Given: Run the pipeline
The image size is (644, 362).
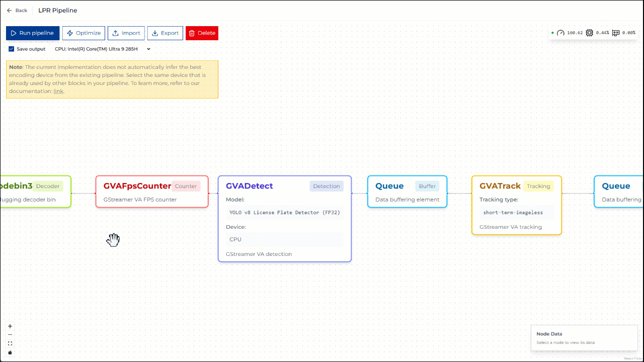Looking at the screenshot, I should click(x=33, y=33).
